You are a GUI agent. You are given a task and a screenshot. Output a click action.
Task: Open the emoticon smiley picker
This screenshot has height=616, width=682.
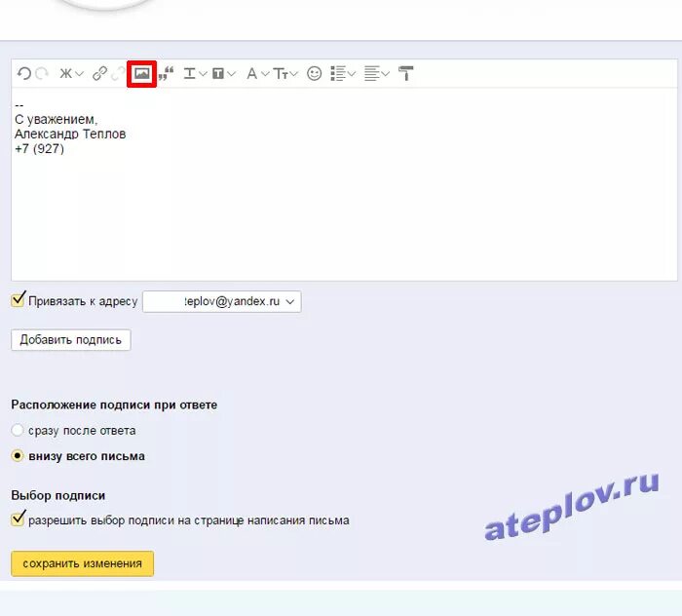pyautogui.click(x=314, y=73)
